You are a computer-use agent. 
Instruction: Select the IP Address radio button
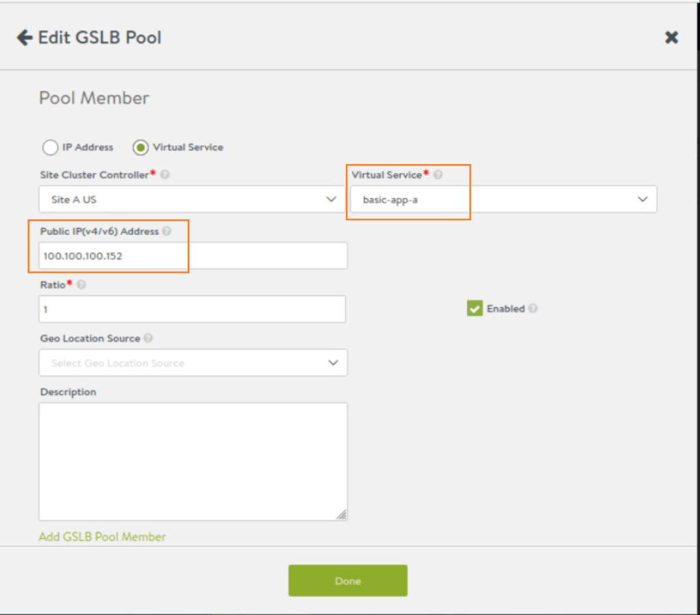tap(50, 147)
